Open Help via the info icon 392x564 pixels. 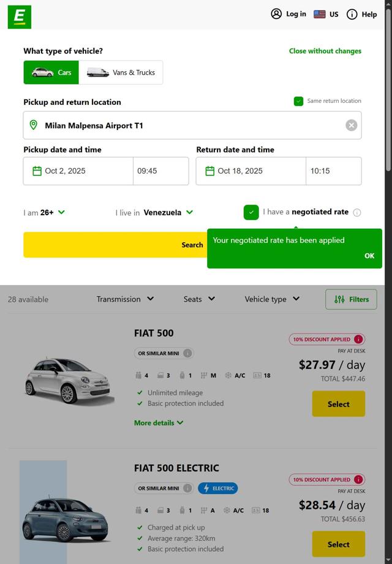352,14
